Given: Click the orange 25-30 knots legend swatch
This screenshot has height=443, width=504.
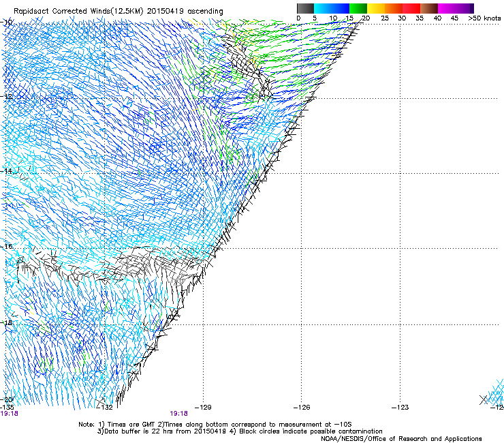Looking at the screenshot, I should (x=394, y=8).
